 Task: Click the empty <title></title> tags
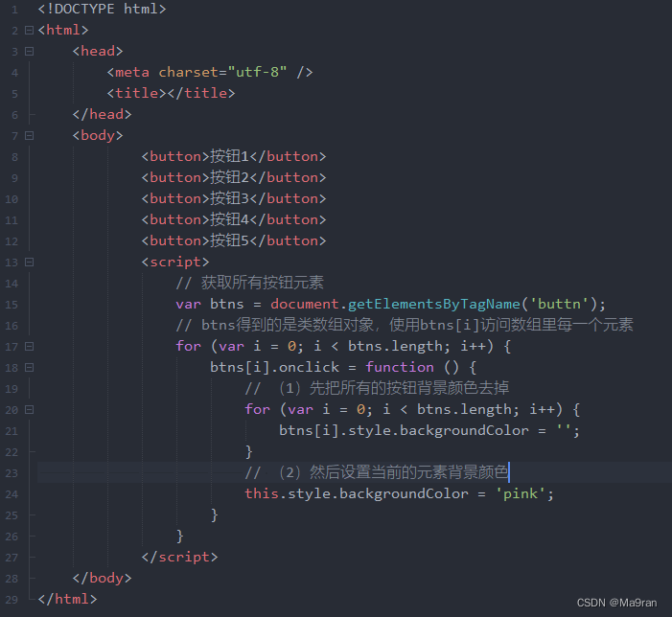coord(171,93)
